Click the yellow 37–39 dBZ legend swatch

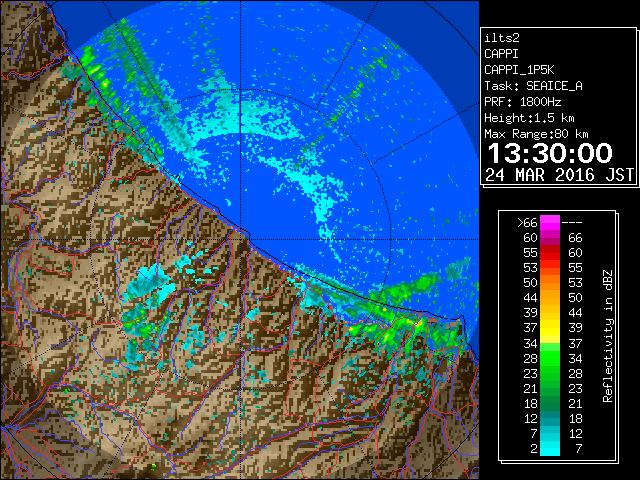(x=550, y=327)
